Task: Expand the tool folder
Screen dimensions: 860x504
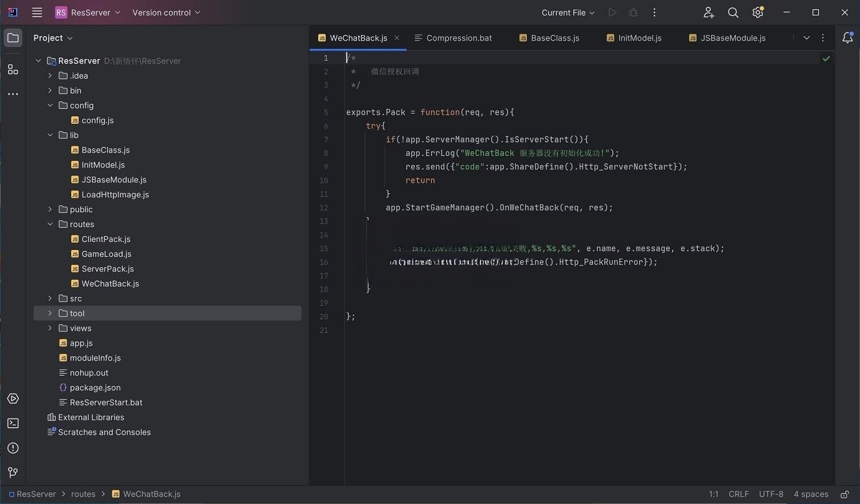Action: 50,313
